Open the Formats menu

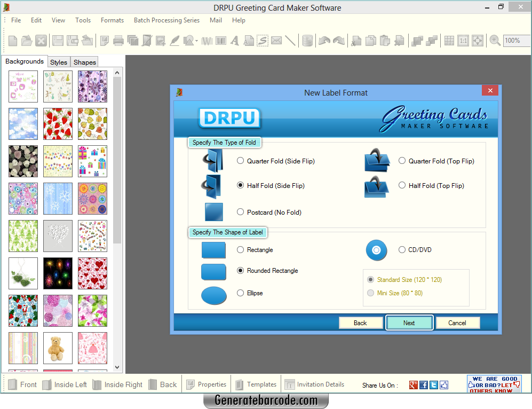(x=112, y=20)
